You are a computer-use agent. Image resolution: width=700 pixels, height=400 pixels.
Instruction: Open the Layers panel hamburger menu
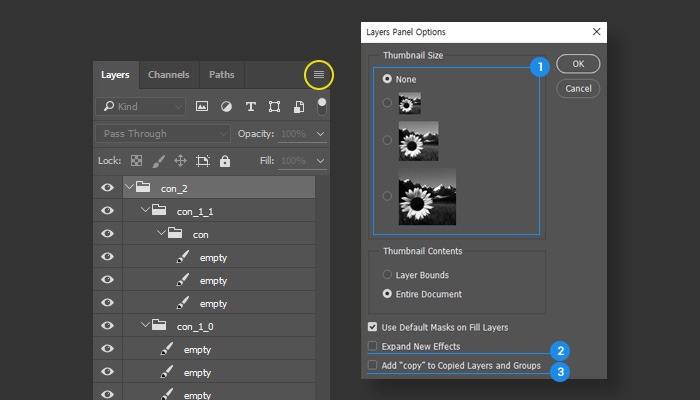click(x=319, y=75)
